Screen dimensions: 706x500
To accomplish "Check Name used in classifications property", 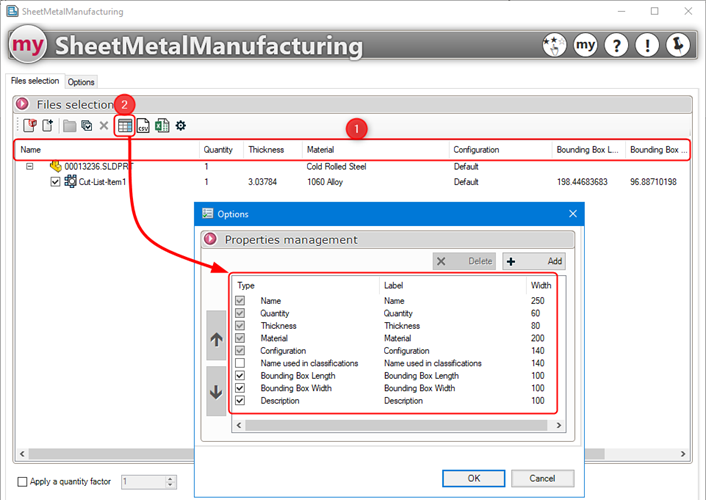I will tap(240, 363).
